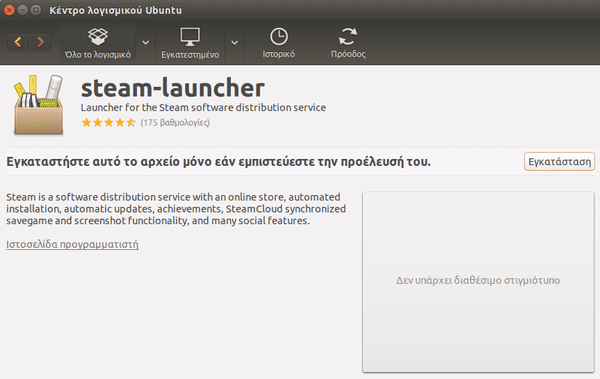This screenshot has width=600, height=379.
Task: Click the 'steam-launcher' title heading
Action: point(173,88)
